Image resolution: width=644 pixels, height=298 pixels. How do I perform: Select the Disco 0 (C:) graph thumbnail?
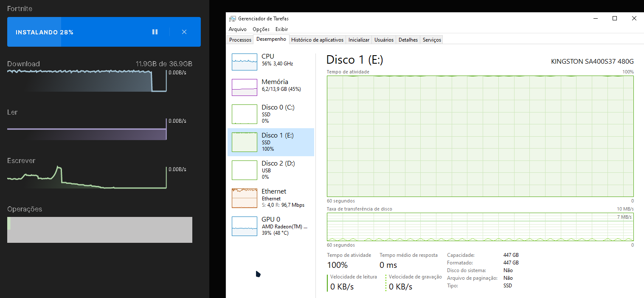point(245,114)
